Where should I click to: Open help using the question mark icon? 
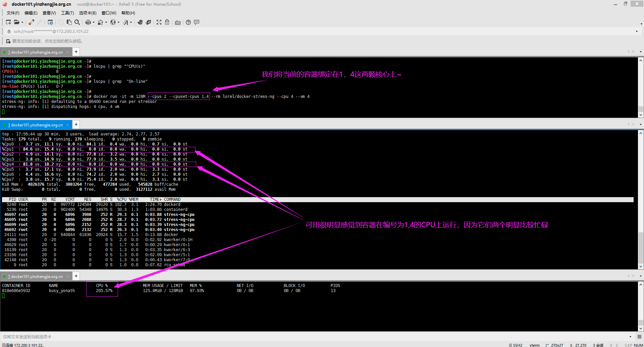coord(188,22)
